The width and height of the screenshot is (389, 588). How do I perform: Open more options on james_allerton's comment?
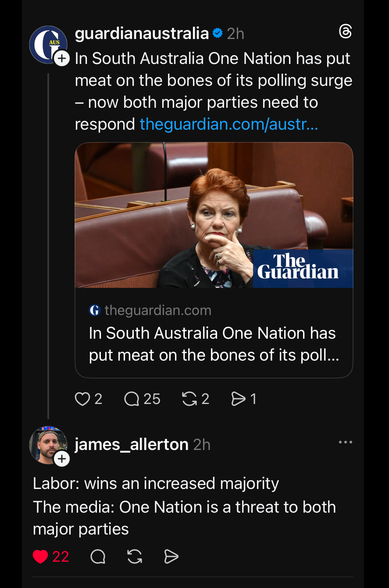tap(345, 442)
